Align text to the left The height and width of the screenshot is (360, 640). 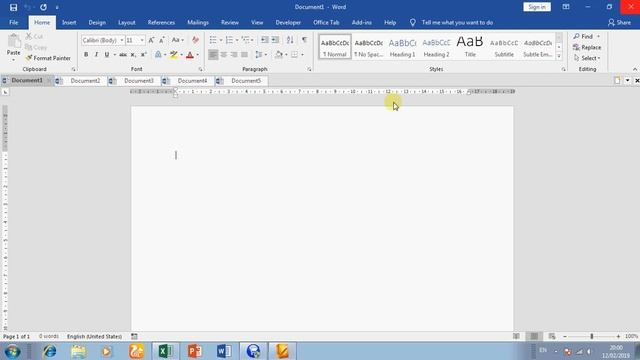pyautogui.click(x=213, y=55)
